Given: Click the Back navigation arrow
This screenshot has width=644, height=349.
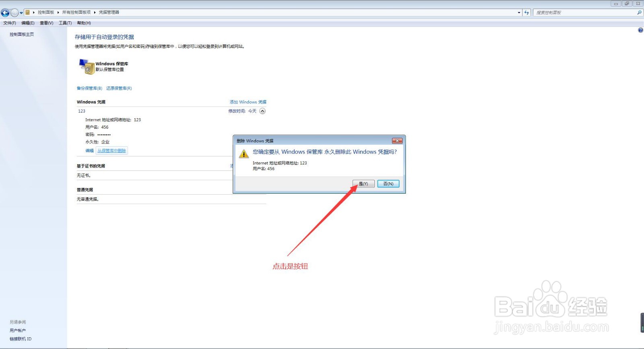Looking at the screenshot, I should click(5, 12).
